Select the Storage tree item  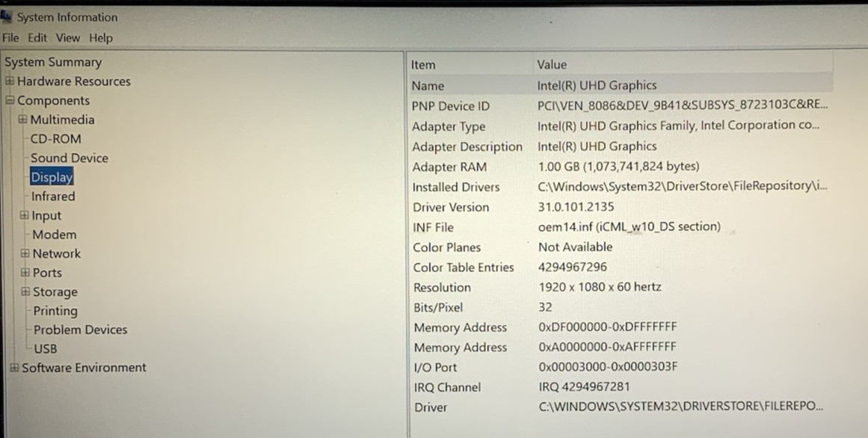tap(55, 292)
